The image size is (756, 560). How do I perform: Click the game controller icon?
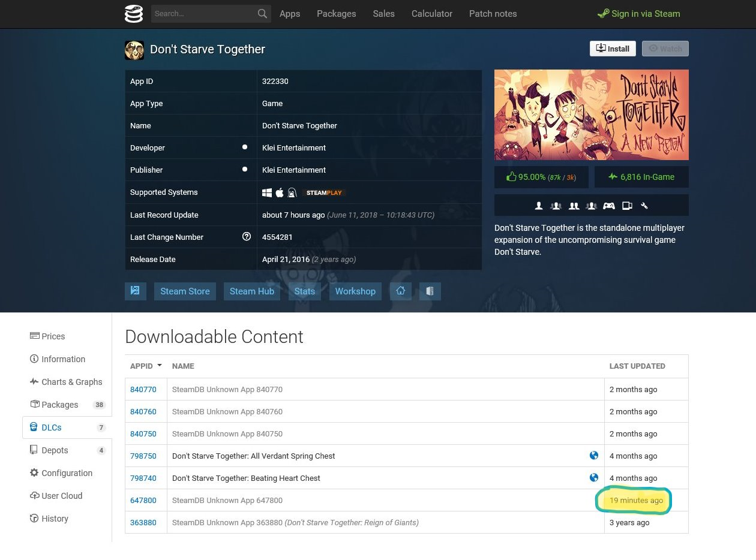pos(608,206)
